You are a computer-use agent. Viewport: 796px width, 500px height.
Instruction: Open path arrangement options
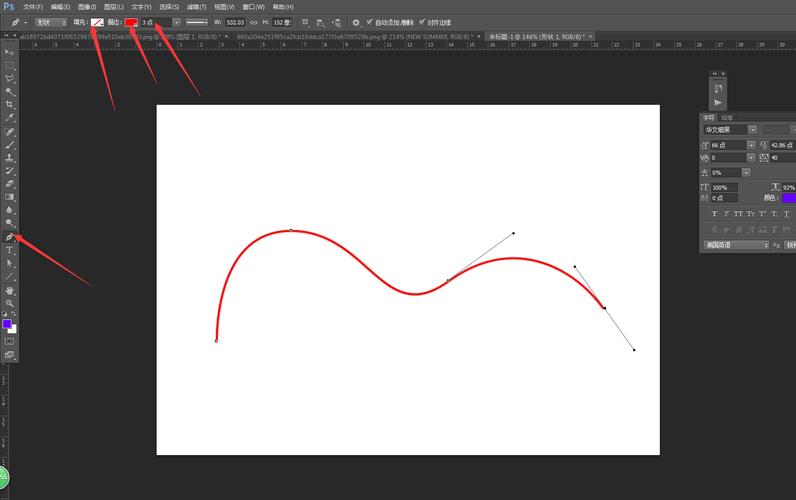tap(336, 22)
